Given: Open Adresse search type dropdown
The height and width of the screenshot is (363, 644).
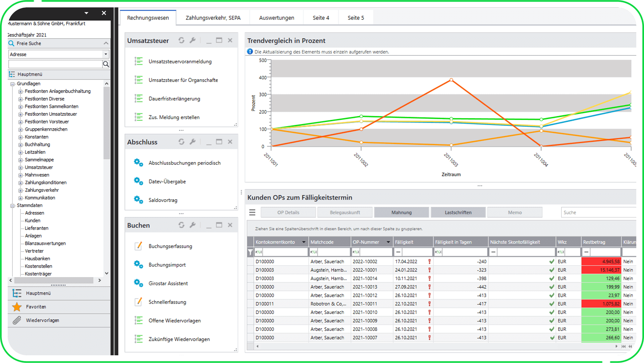Looking at the screenshot, I should [x=106, y=54].
